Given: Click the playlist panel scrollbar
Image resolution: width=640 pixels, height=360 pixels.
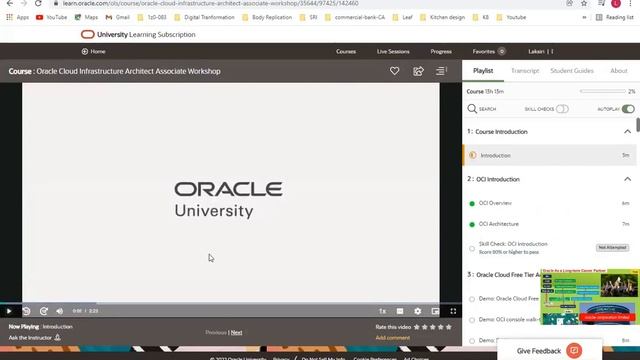Looking at the screenshot, I should (x=638, y=124).
